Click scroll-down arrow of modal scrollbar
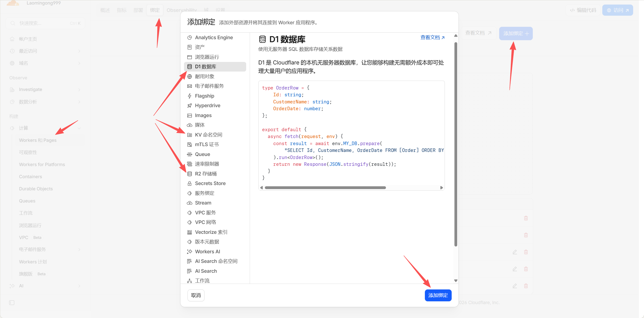644x318 pixels. coord(456,281)
